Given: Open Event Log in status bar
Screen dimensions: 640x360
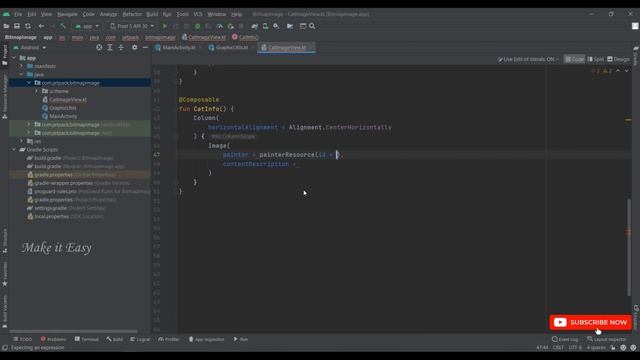Looking at the screenshot, I should 565,339.
